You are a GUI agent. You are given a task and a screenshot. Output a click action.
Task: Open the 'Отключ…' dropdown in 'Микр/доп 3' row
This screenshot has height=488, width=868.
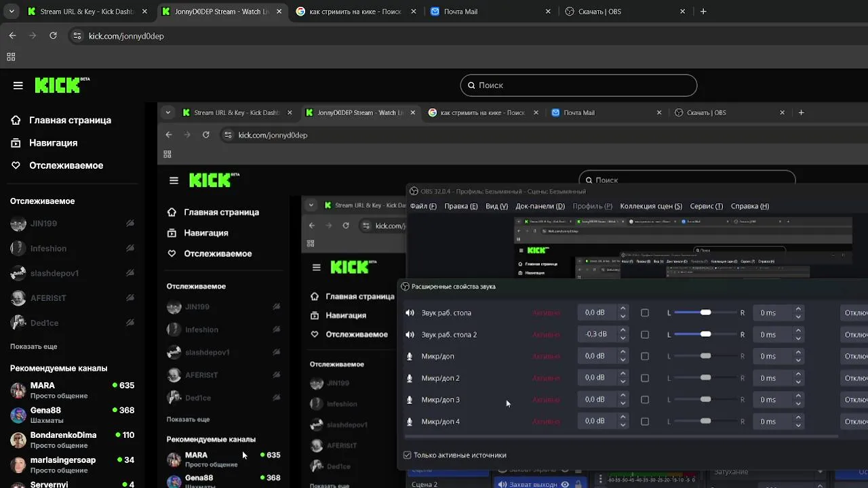click(854, 400)
